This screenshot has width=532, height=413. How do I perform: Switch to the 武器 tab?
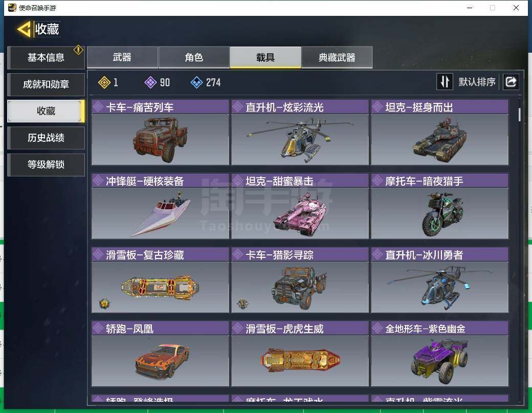click(122, 57)
